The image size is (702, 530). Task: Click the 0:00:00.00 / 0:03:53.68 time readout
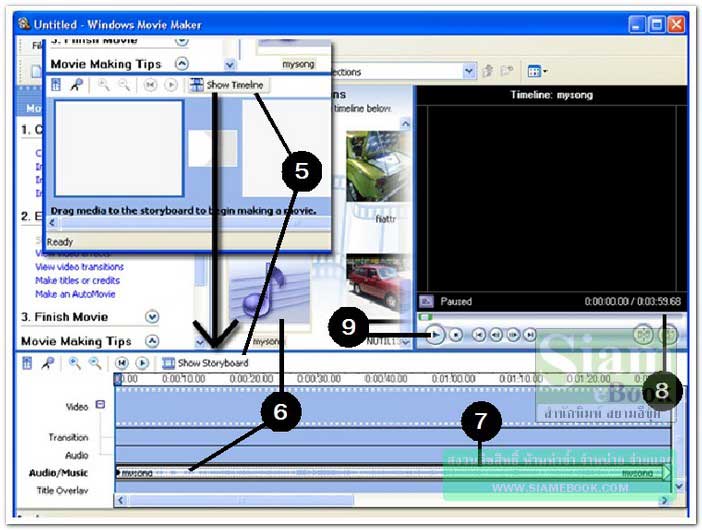[x=633, y=301]
